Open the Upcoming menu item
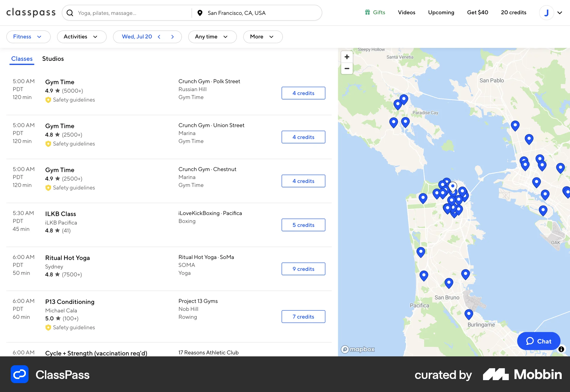This screenshot has width=570, height=392. [441, 12]
